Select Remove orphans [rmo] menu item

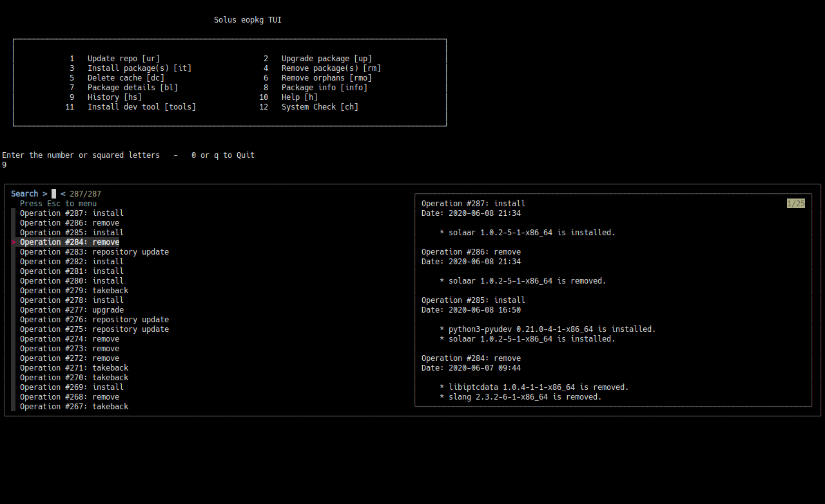click(x=326, y=78)
